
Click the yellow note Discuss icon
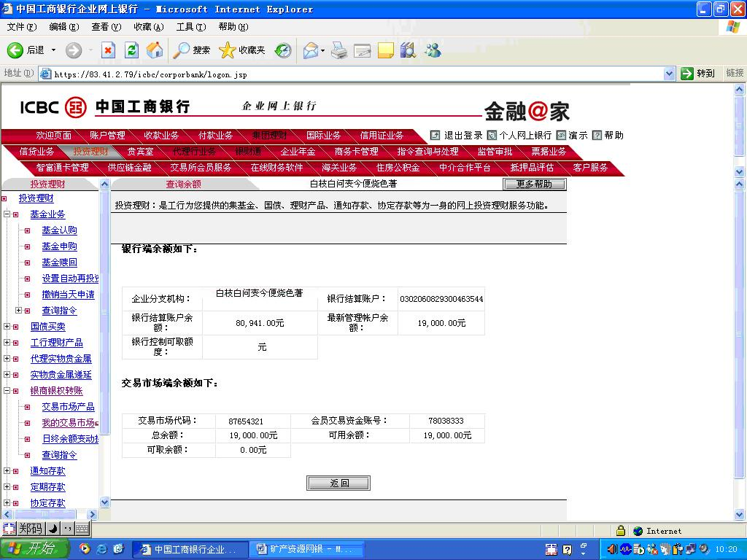click(385, 50)
